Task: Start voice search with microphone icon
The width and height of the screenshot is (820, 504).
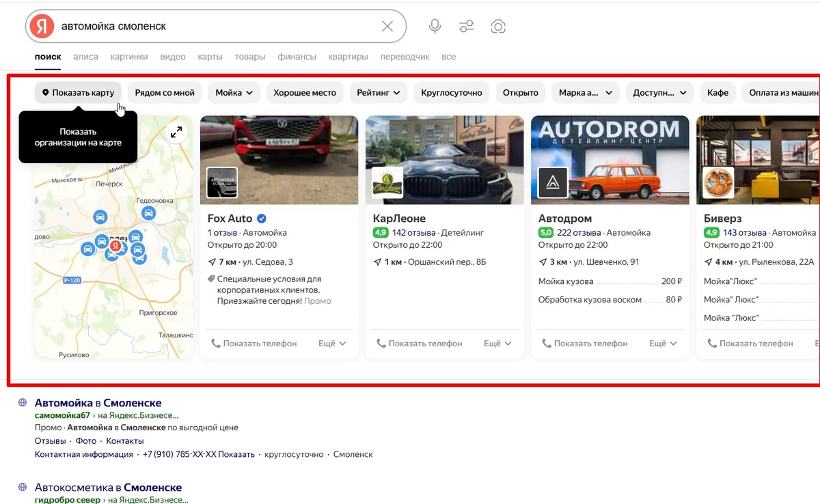Action: pos(435,26)
